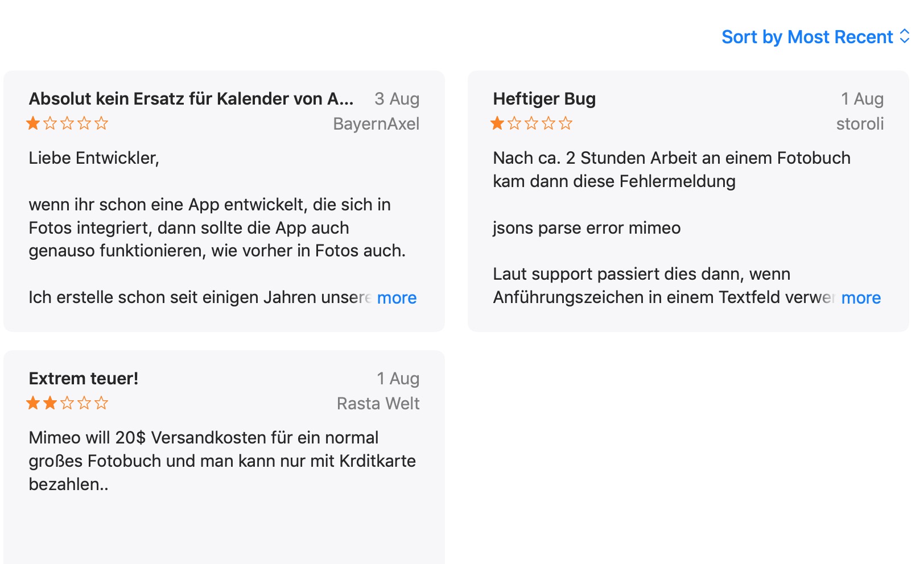
Task: Click the star rating on Heftiger Bug review
Action: pyautogui.click(x=531, y=123)
